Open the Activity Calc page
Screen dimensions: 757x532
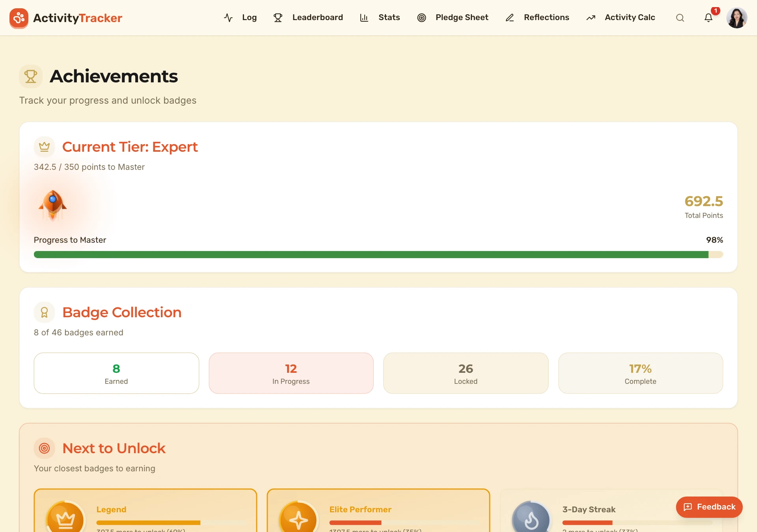click(621, 18)
